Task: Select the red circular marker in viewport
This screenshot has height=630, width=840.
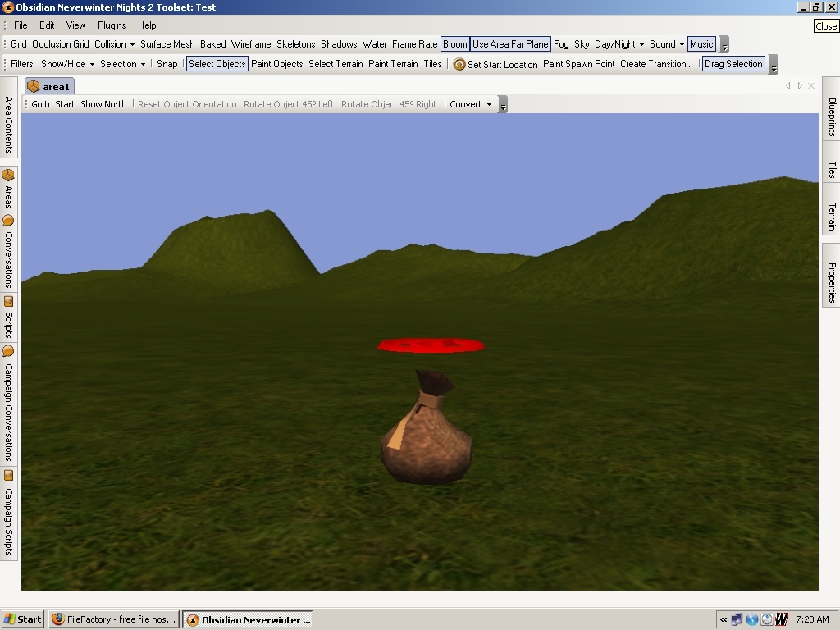Action: [431, 345]
